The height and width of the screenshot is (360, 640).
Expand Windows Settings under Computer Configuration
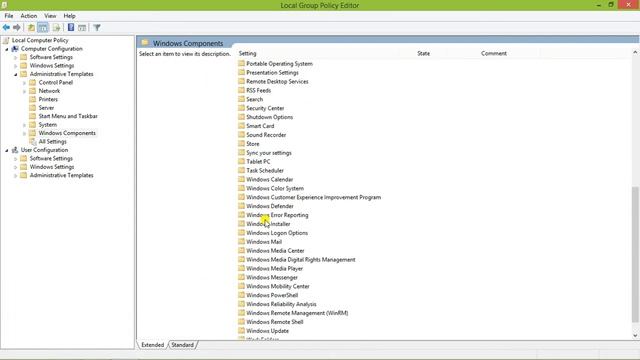point(16,66)
